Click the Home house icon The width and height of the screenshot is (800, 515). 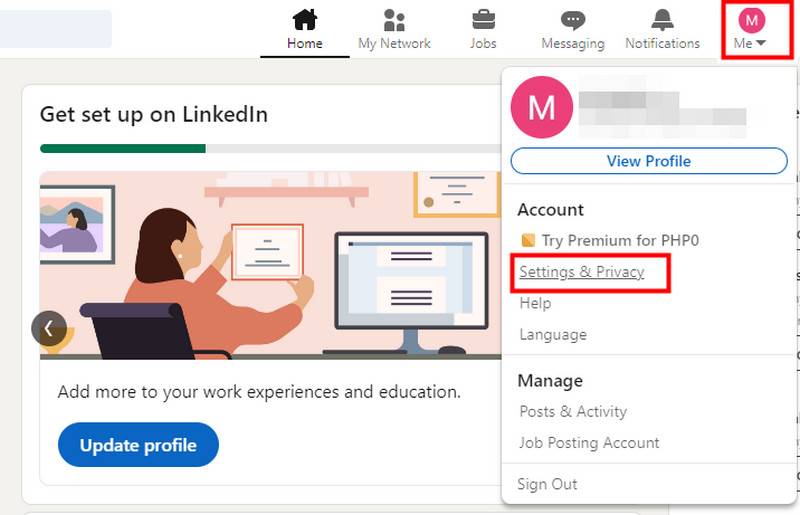point(304,20)
